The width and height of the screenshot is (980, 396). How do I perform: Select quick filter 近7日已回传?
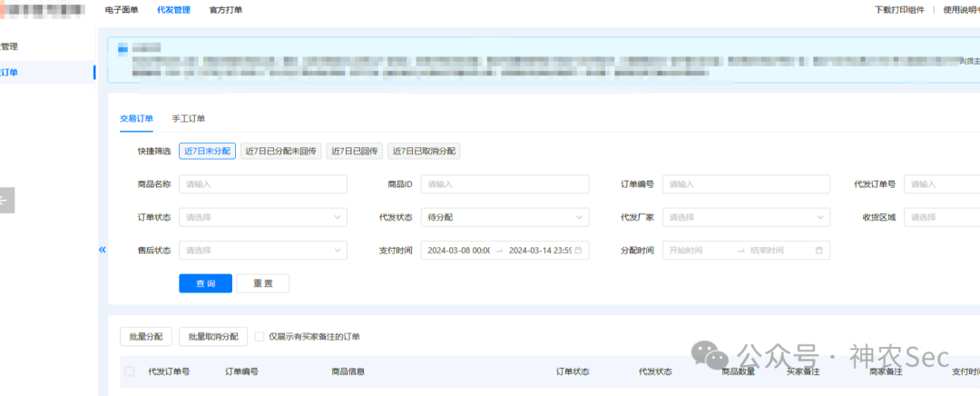click(x=355, y=152)
